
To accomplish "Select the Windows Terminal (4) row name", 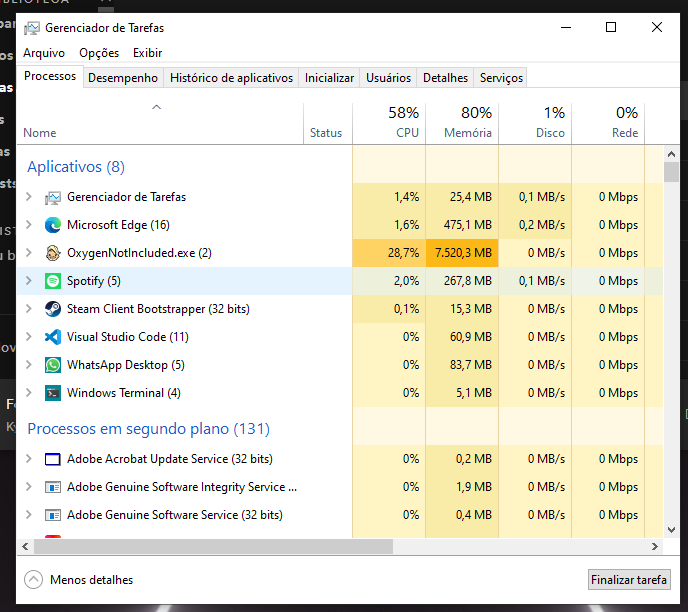I will pyautogui.click(x=124, y=393).
